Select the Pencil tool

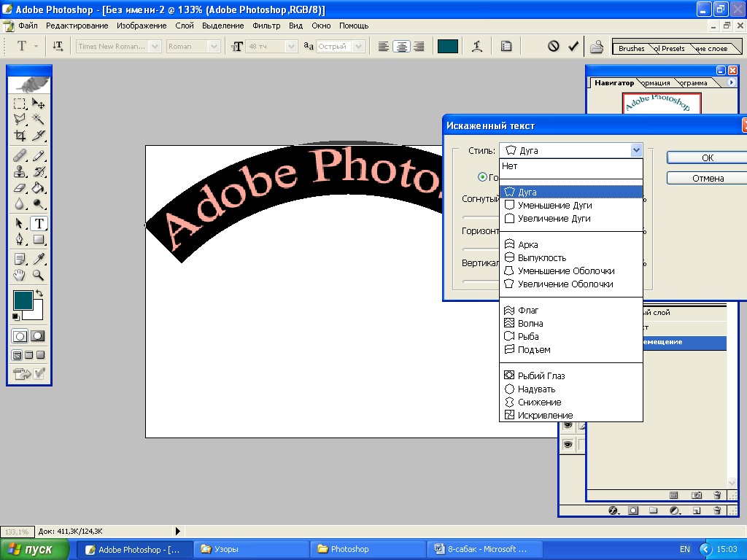pyautogui.click(x=39, y=156)
